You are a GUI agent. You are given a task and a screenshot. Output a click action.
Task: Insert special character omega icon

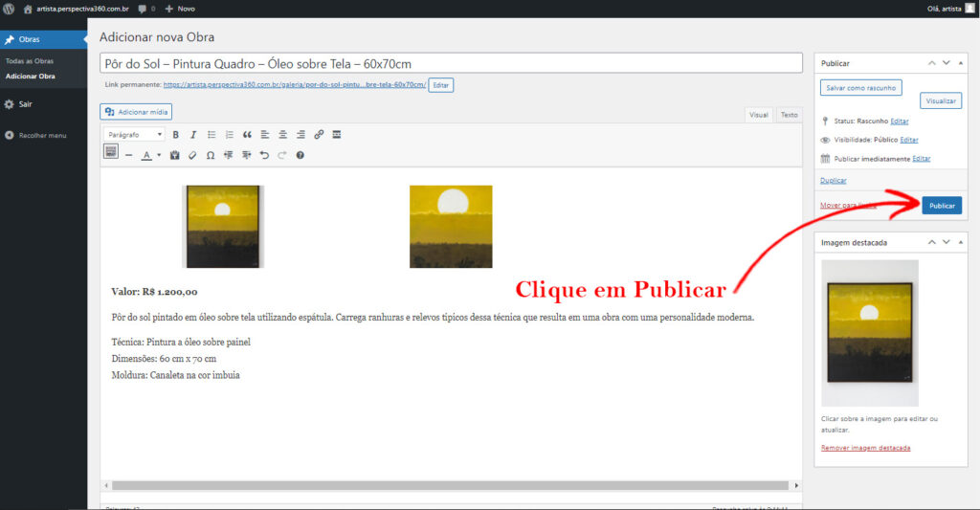pyautogui.click(x=211, y=155)
